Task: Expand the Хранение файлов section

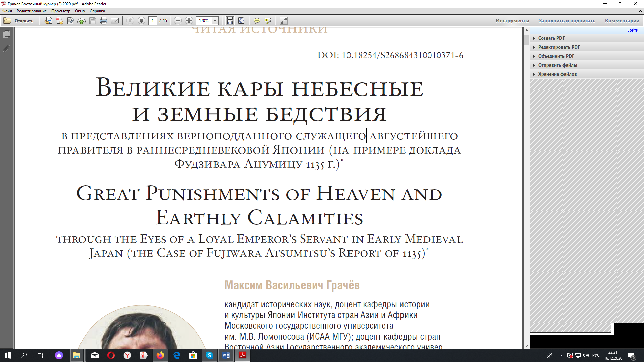Action: coord(587,74)
